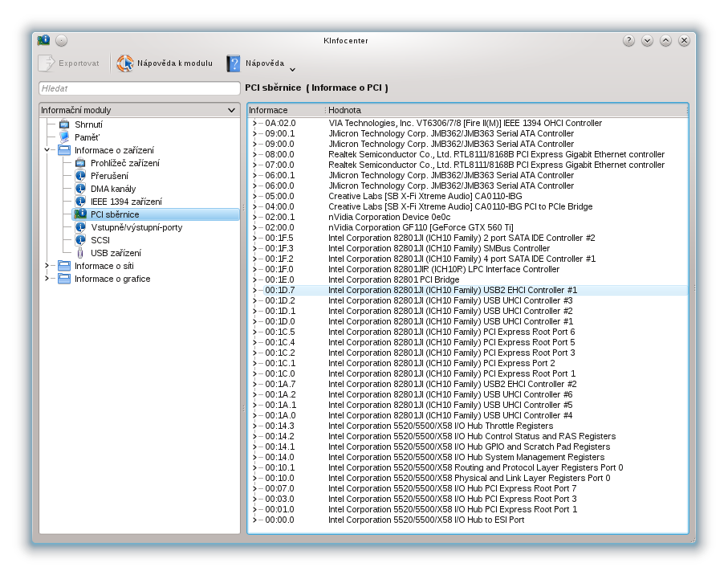Screen dimensions: 728x575
Task: Select Paměť in the module tree
Action: 87,137
